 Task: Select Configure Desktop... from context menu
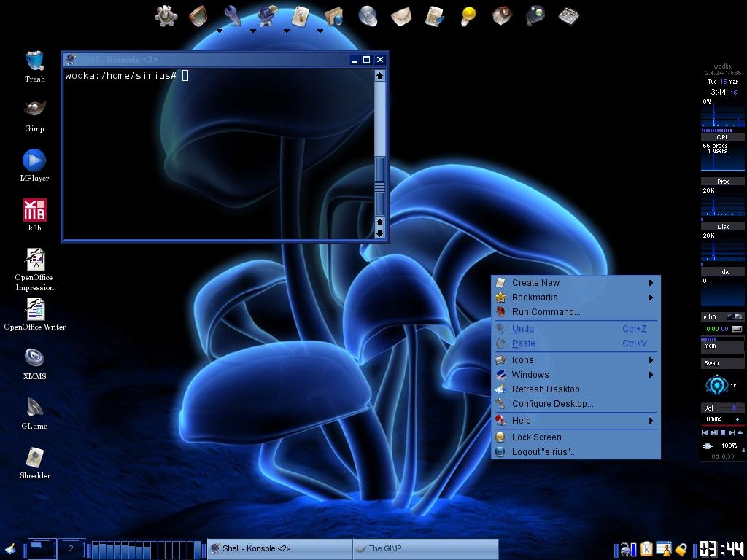pos(552,404)
